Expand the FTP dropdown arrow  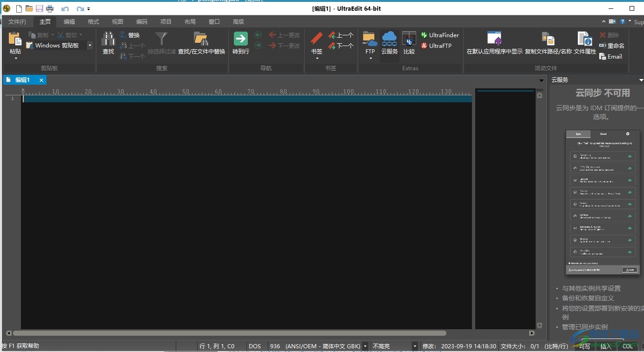pos(370,58)
